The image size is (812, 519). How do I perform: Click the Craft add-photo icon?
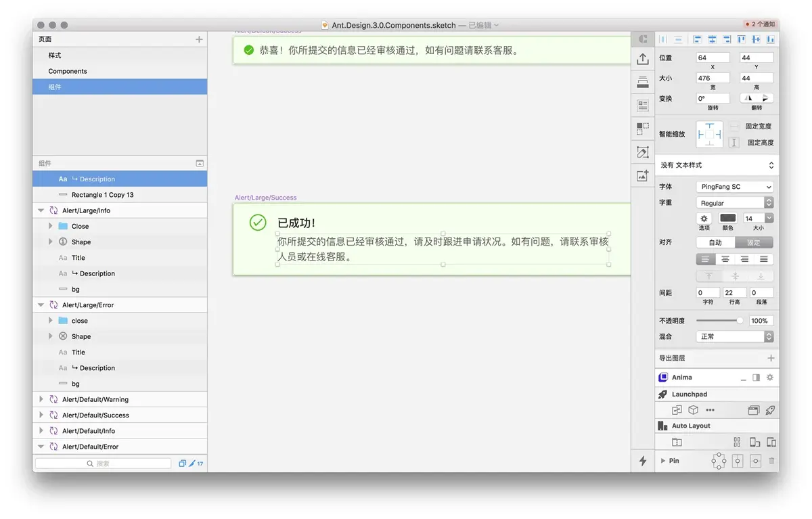click(643, 176)
